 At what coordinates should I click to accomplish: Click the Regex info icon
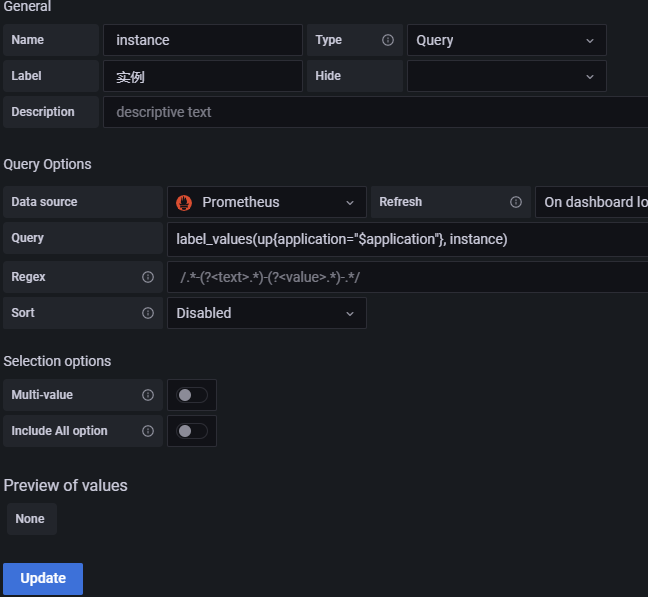(x=148, y=277)
